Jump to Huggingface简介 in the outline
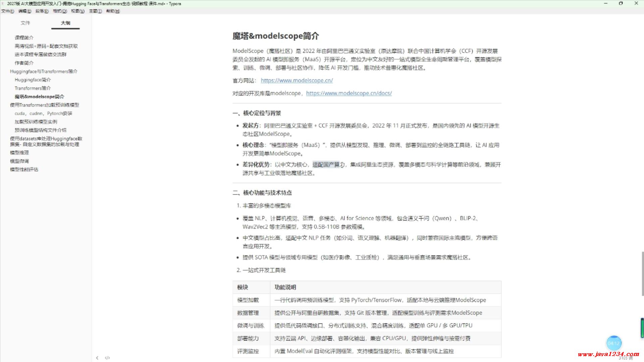The width and height of the screenshot is (644, 362). click(x=33, y=80)
